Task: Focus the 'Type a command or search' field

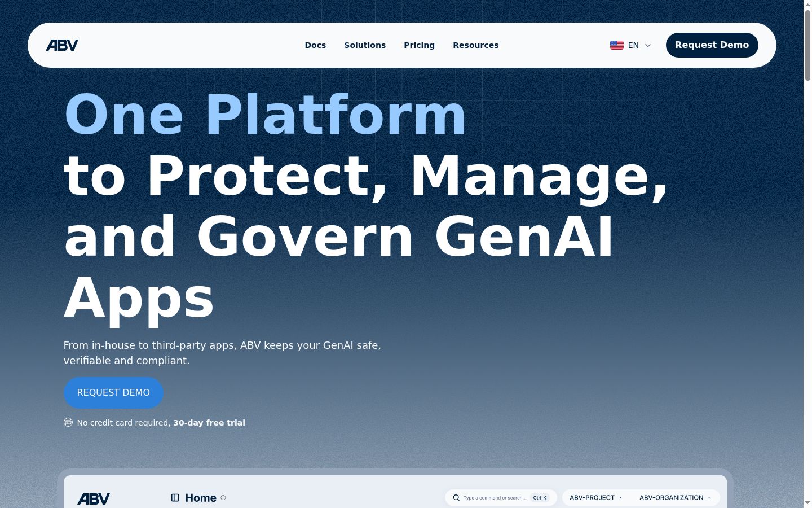Action: click(501, 498)
